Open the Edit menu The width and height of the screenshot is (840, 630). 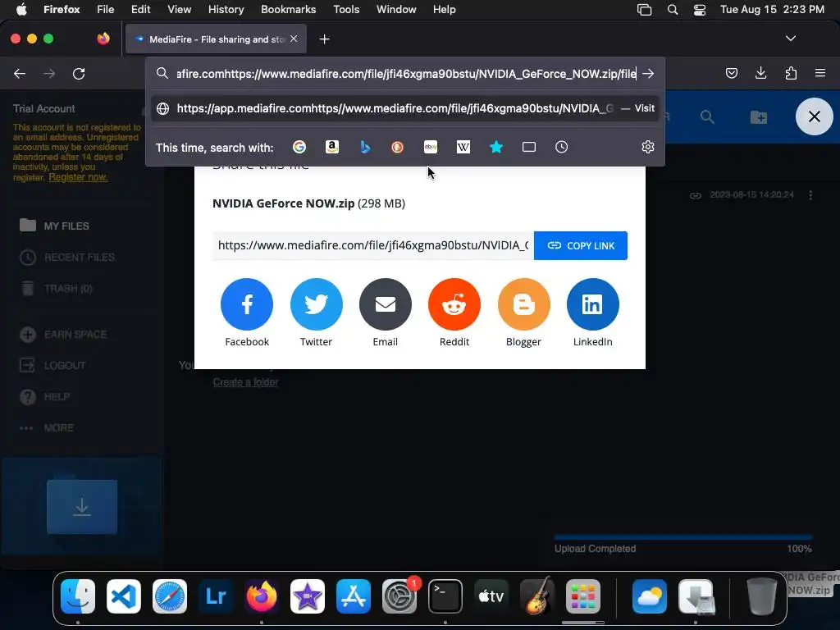coord(140,10)
